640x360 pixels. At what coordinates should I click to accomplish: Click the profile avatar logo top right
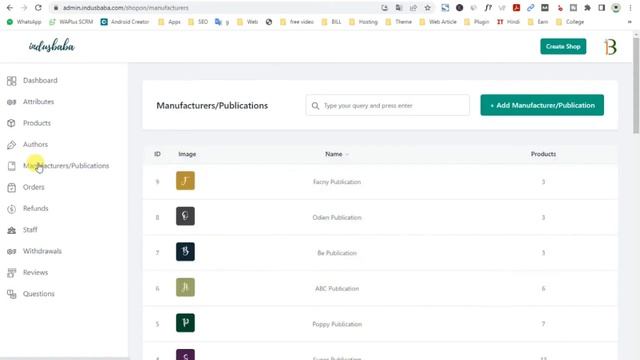coord(610,47)
